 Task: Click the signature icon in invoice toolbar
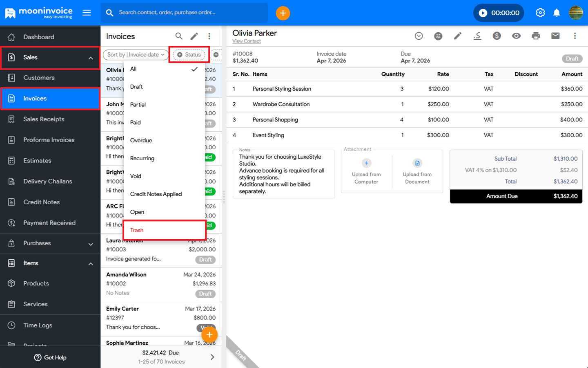[477, 36]
